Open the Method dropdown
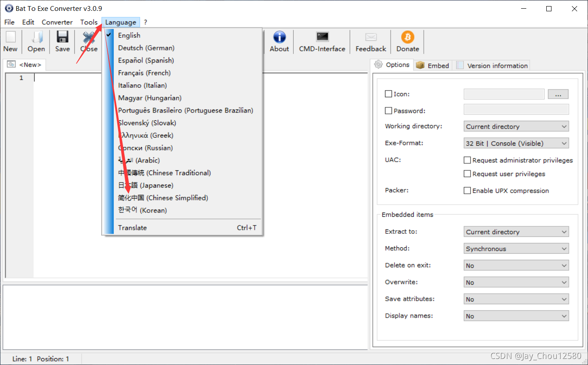 [516, 249]
